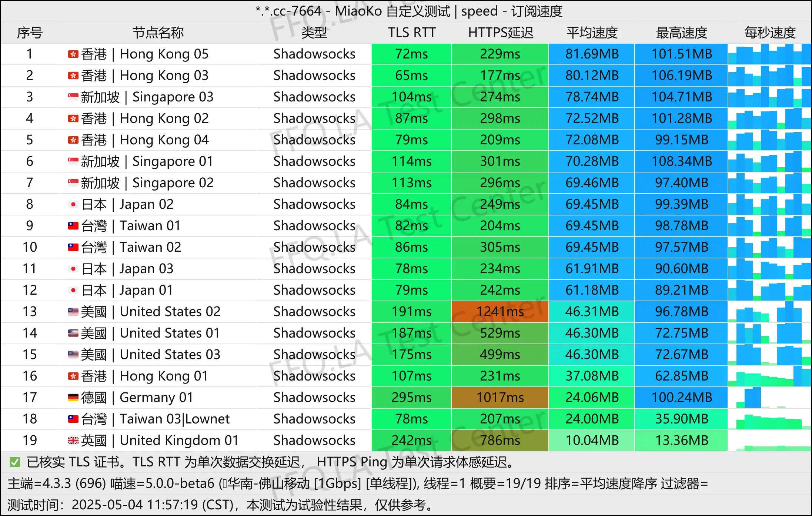This screenshot has width=812, height=516.
Task: Click the title text MiaoKo 自定义测试
Action: 392,11
